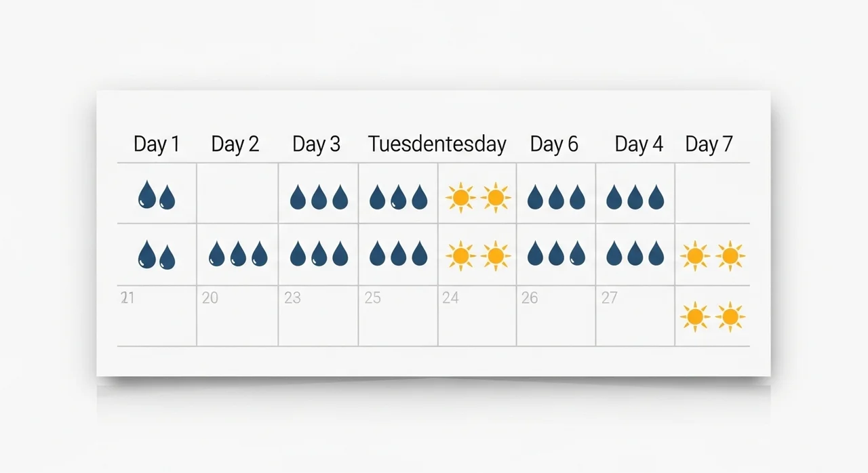Click the Day 7 column header

(x=709, y=144)
